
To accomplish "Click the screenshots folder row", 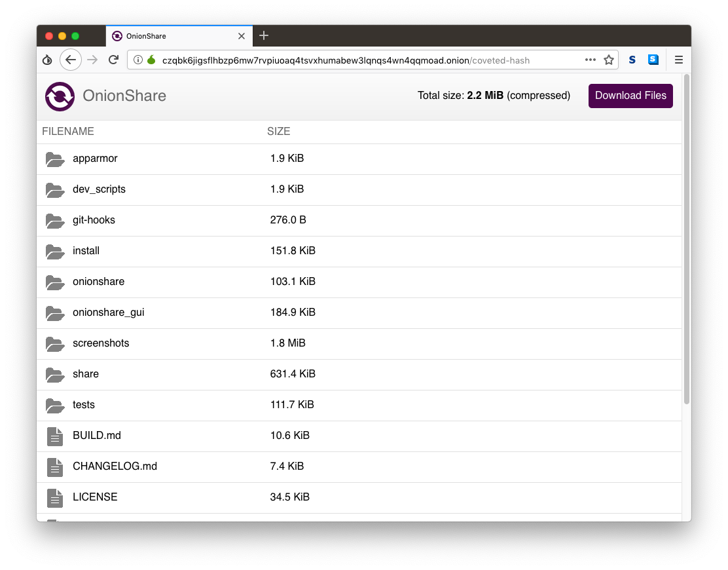I will coord(100,343).
